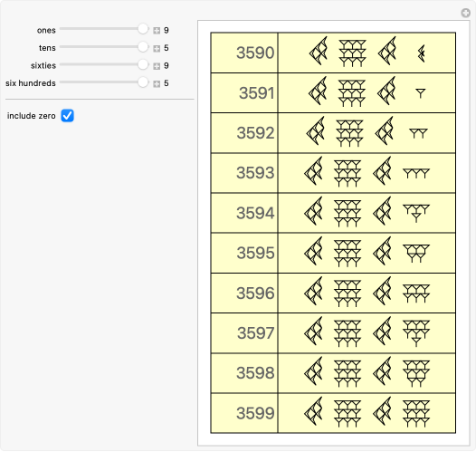Screen dimensions: 476x452
Task: Expand the tens slider controls plus icon
Action: 157,48
